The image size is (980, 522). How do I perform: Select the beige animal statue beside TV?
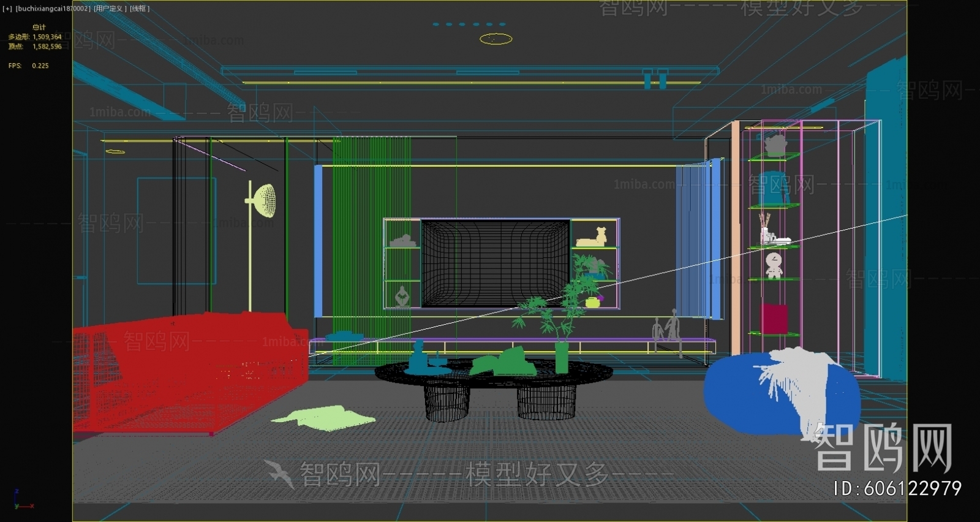pos(593,238)
